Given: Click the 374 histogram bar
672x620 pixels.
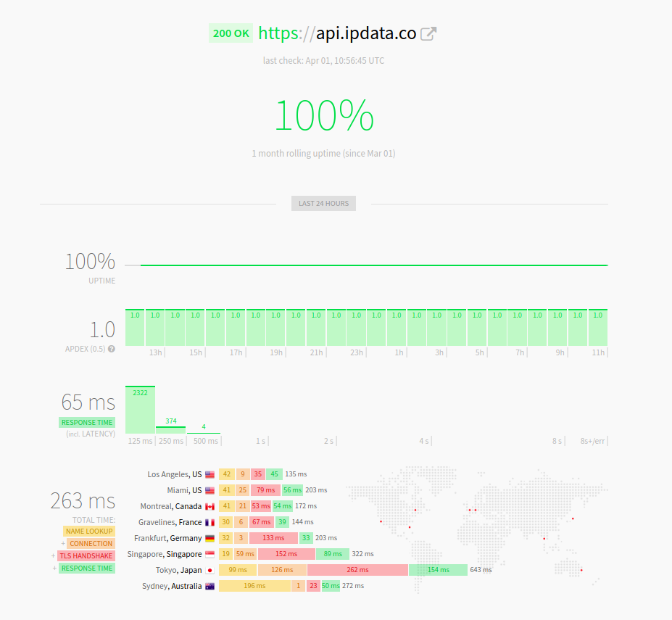Looking at the screenshot, I should tap(170, 429).
